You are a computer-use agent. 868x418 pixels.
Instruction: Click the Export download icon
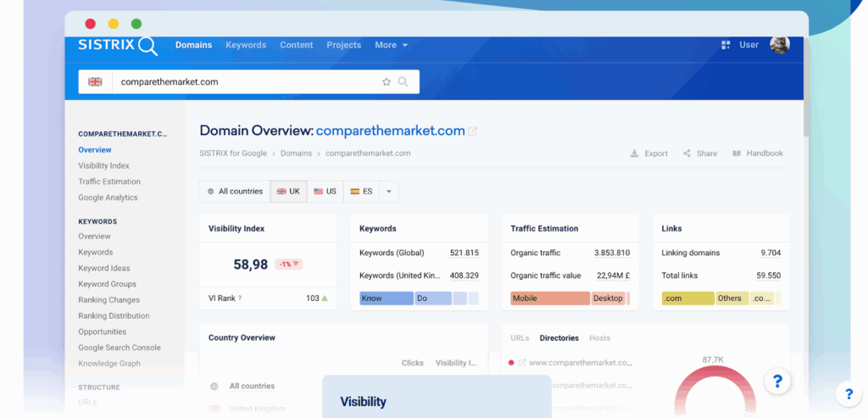[634, 153]
